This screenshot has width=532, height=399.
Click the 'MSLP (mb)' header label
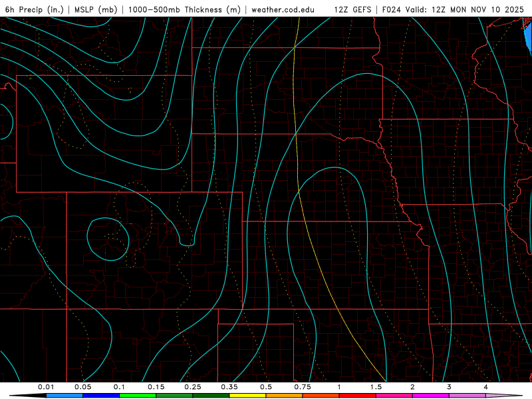click(96, 9)
